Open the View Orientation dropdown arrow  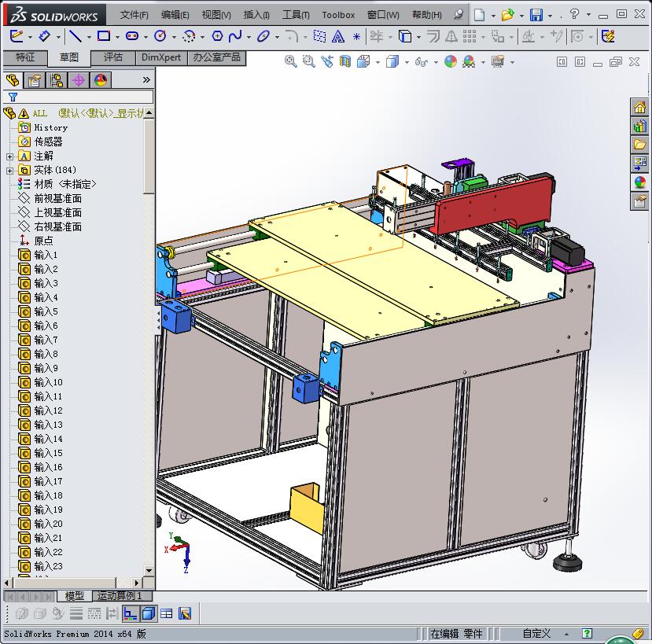[378, 63]
